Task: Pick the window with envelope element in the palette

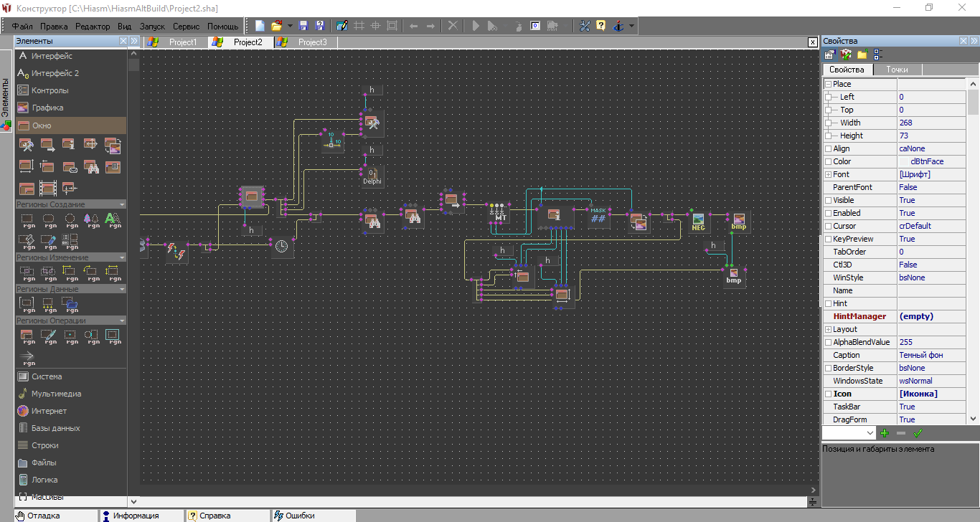Action: [x=70, y=167]
